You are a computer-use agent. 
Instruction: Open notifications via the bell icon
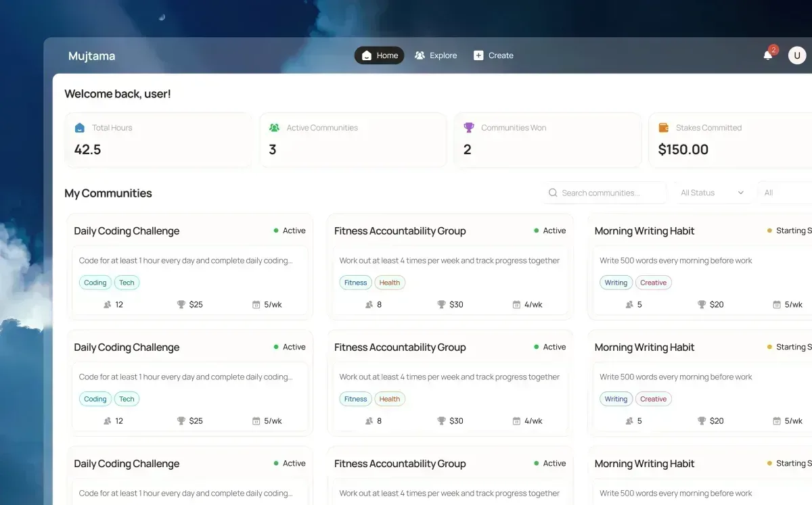(x=768, y=55)
